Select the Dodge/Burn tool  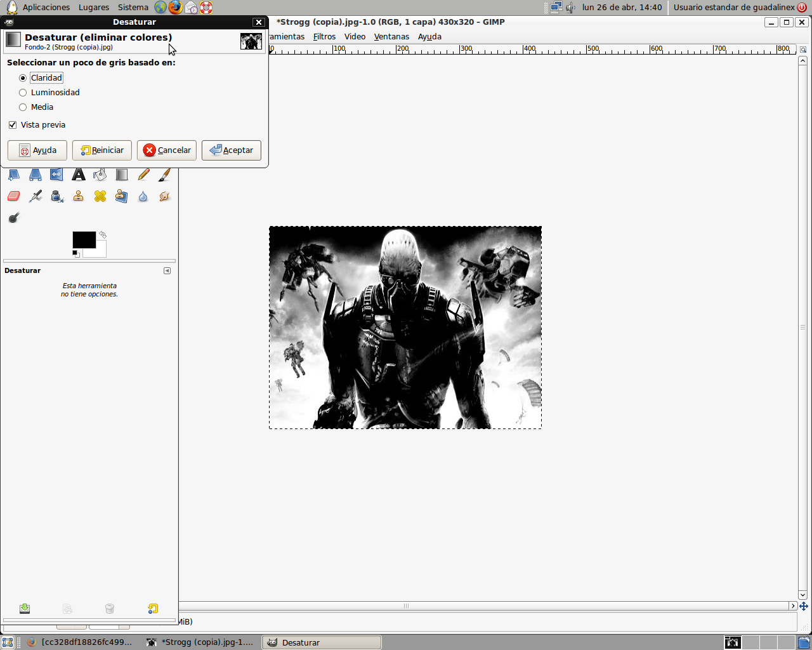tap(14, 218)
